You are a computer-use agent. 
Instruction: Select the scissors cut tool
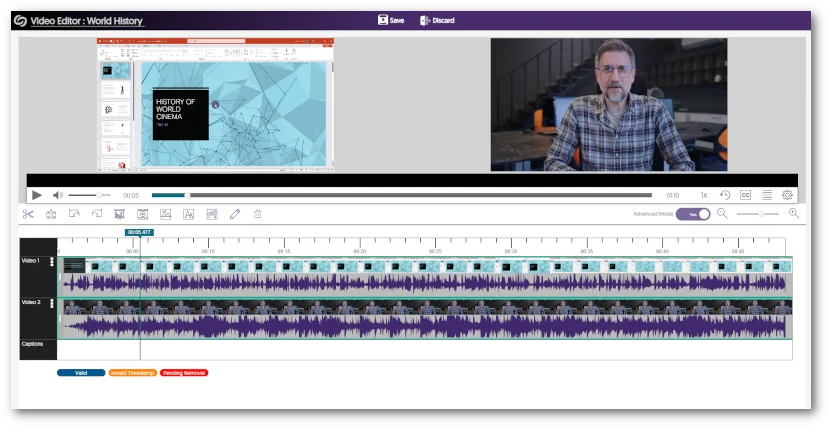28,214
